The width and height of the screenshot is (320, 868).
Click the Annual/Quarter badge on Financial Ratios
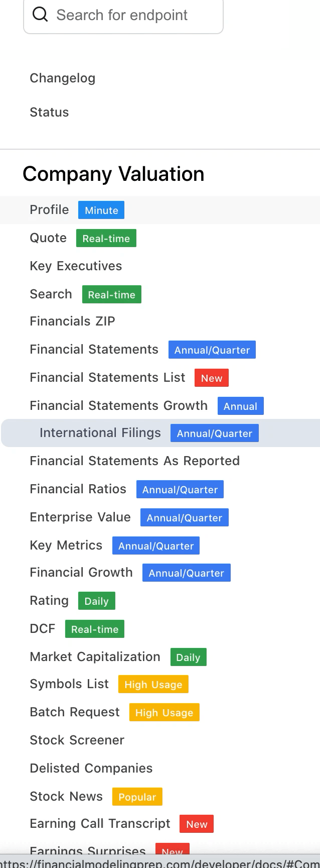180,489
